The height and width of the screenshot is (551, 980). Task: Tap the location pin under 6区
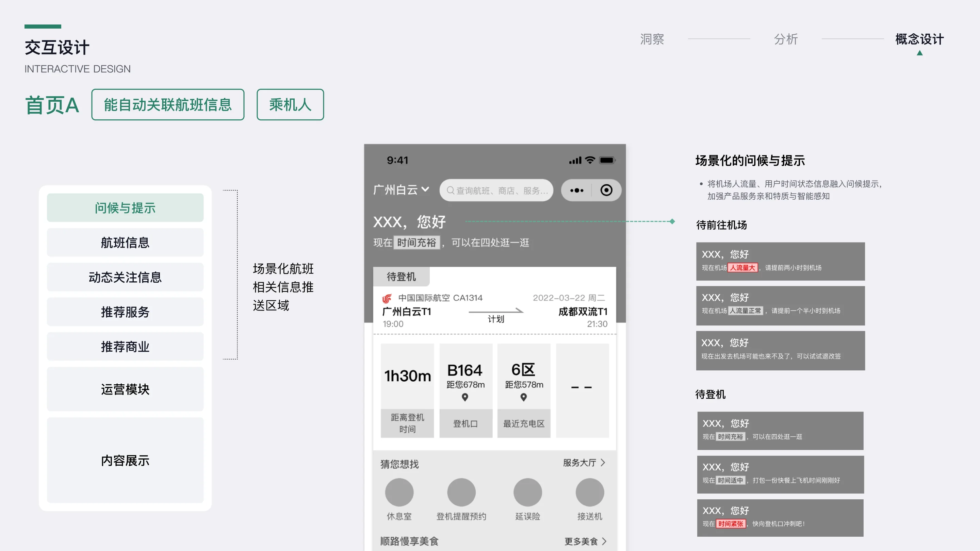click(523, 397)
